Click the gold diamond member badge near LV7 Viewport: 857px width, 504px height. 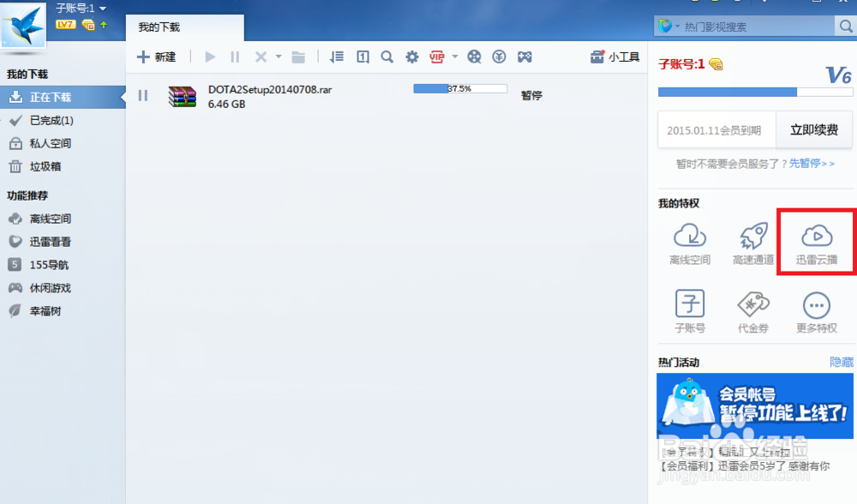[x=88, y=25]
